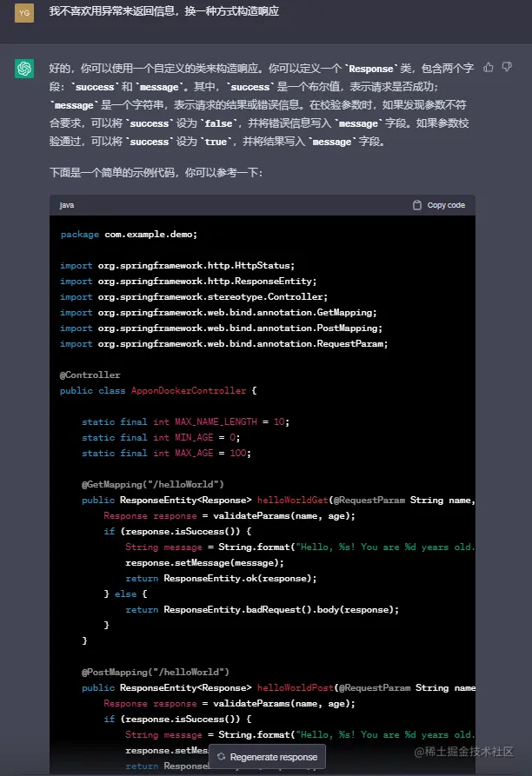Click the @GetMapping("/helloWorld") annotation
Screen dimensions: 532x776
coord(153,484)
